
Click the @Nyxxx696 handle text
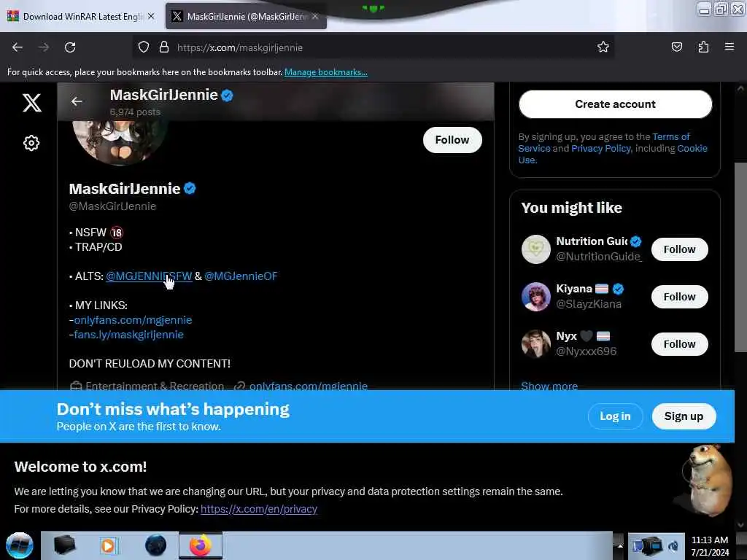[x=586, y=351]
